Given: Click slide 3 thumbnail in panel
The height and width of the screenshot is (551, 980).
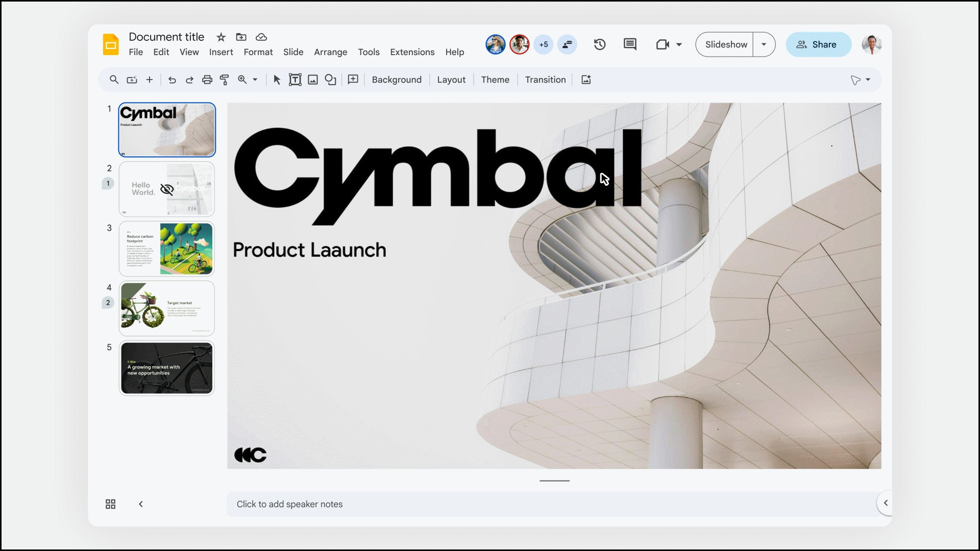Looking at the screenshot, I should click(167, 249).
